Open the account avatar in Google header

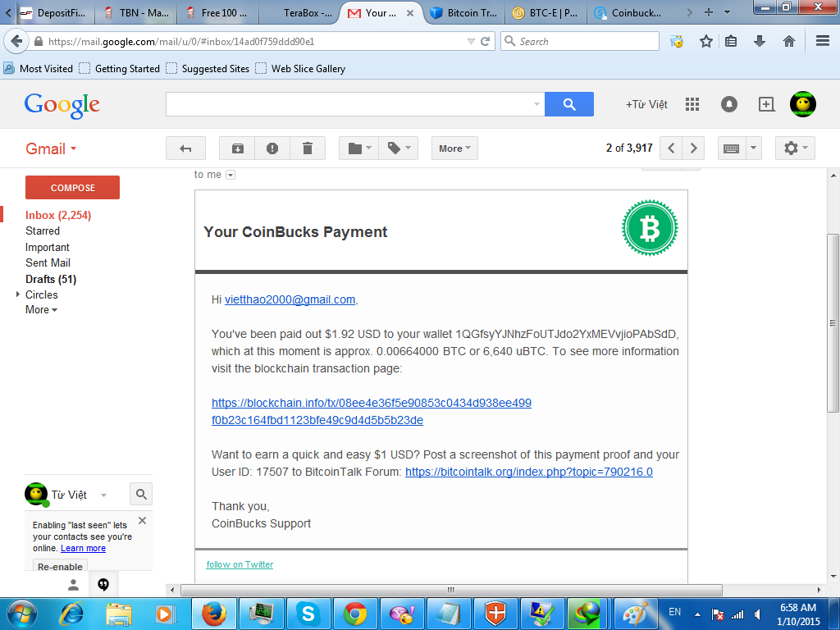point(802,104)
